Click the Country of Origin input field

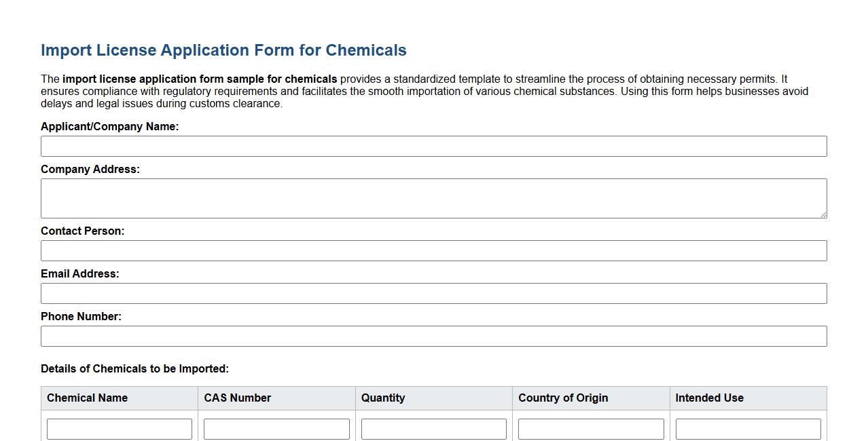coord(590,428)
